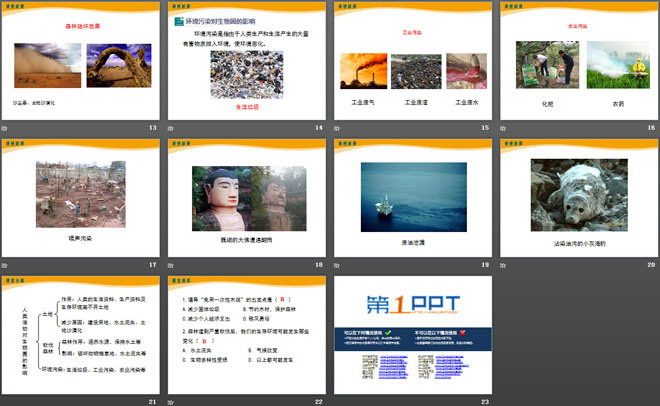Click slide number label "14"
660x406 pixels.
tap(319, 127)
